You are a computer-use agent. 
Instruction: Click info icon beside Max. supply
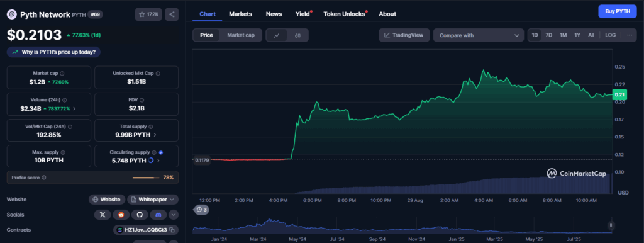[63, 152]
